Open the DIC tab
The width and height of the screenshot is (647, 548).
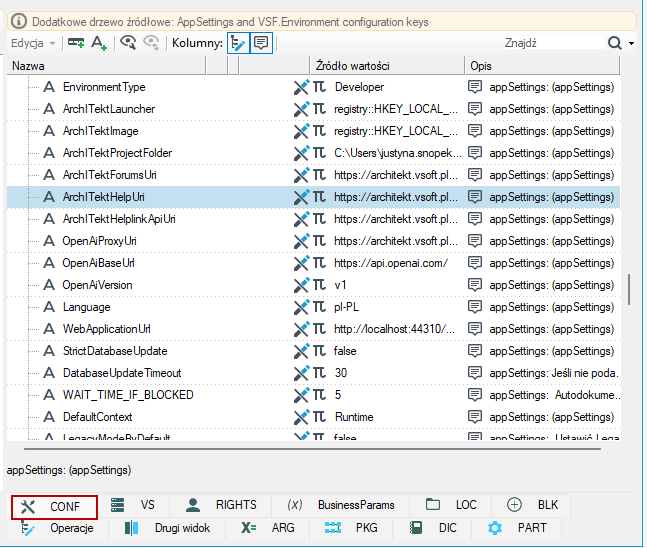pyautogui.click(x=432, y=528)
